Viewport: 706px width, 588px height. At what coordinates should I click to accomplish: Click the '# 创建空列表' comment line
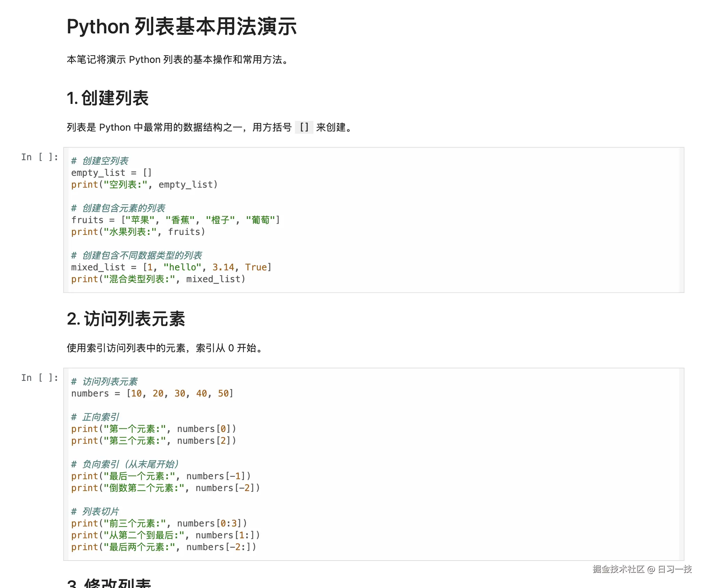click(x=100, y=161)
